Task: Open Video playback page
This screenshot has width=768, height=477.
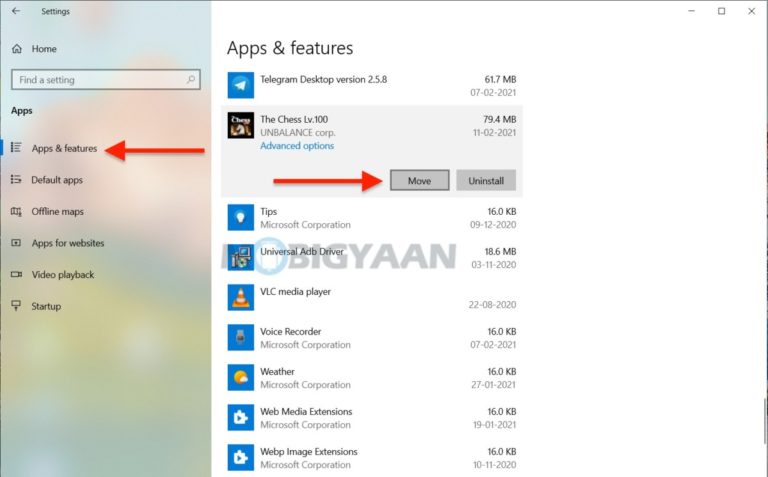Action: point(63,275)
